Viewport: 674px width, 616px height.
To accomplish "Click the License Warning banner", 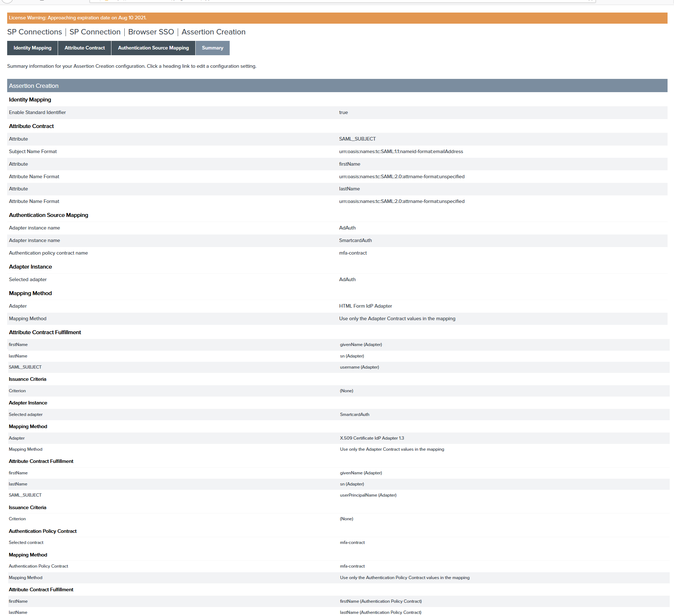I will click(337, 18).
